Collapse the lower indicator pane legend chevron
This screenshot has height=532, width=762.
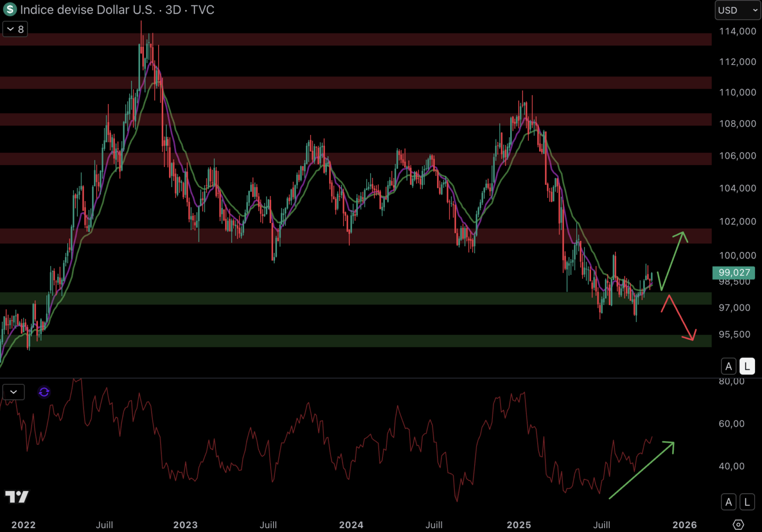coord(13,392)
